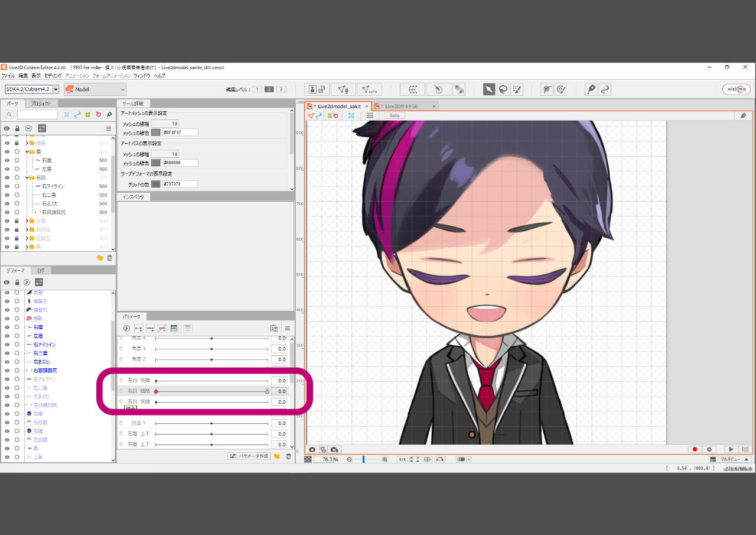756x535 pixels.
Task: Collapse the 眉 folder
Action: [27, 151]
